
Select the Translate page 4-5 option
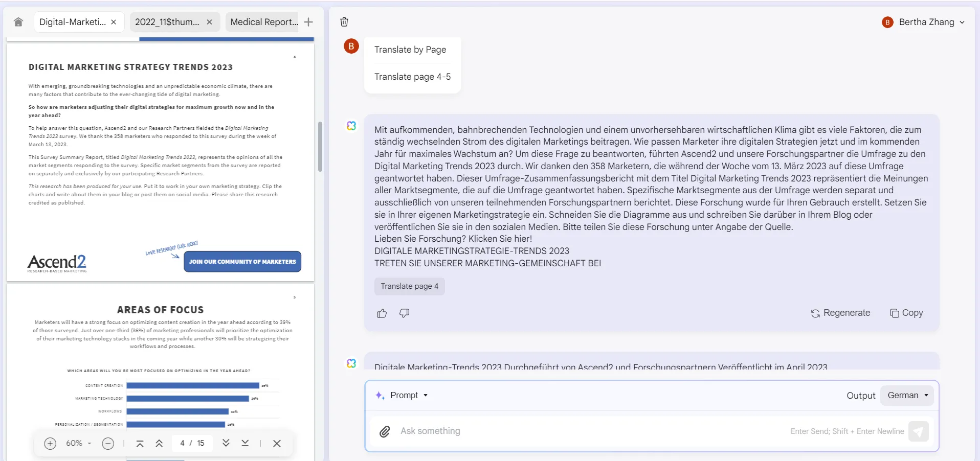[412, 77]
